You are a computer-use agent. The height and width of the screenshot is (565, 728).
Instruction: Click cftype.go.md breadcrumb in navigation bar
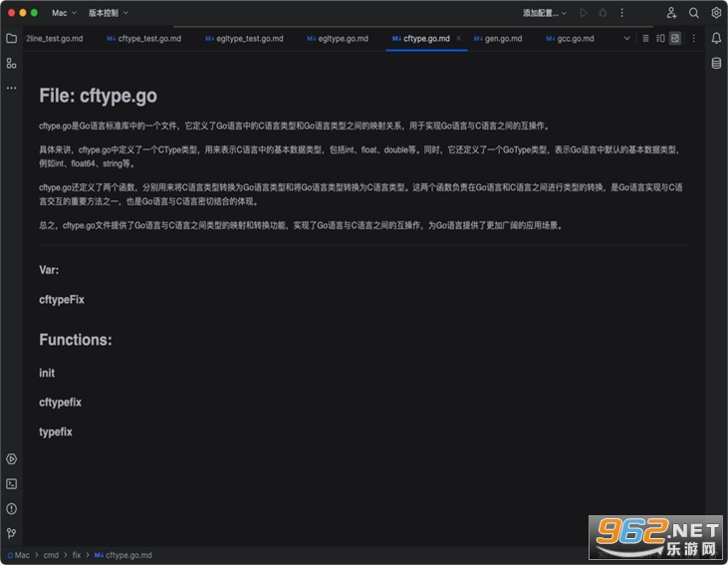pos(123,555)
